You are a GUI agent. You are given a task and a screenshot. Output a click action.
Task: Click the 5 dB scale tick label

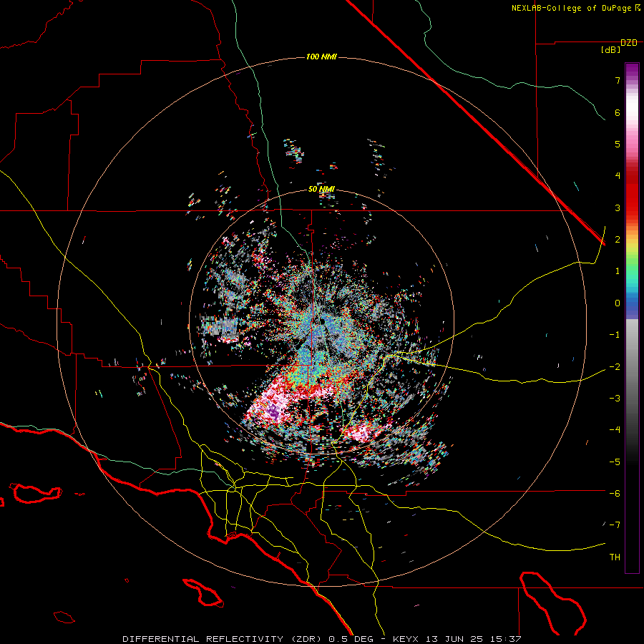tap(618, 144)
